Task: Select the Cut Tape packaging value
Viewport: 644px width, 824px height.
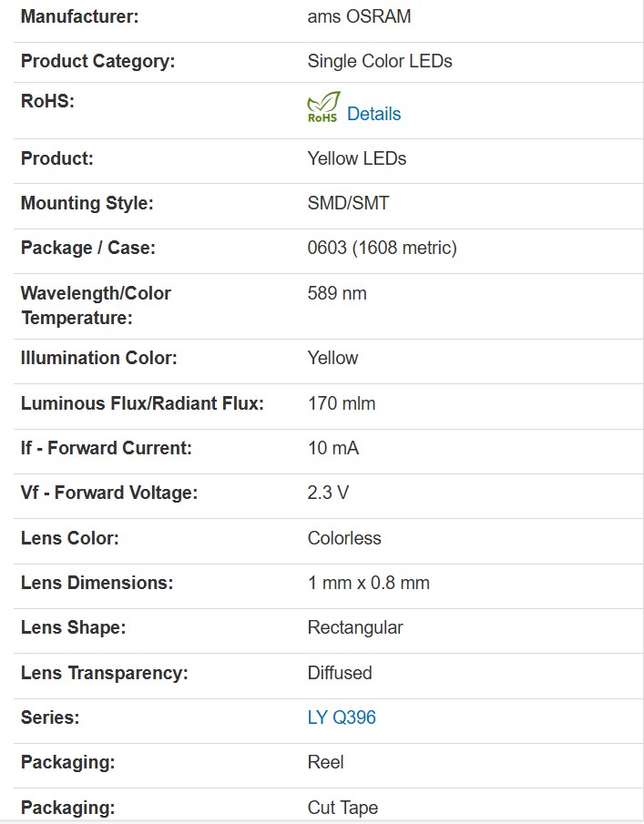Action: point(342,808)
